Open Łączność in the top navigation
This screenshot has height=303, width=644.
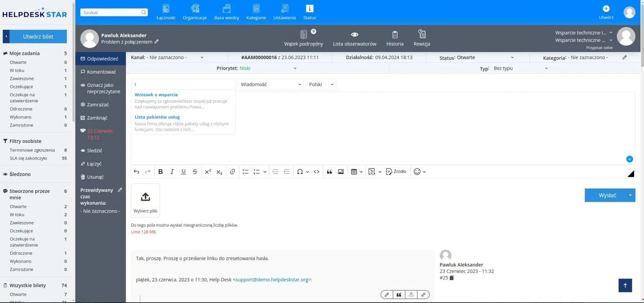(x=166, y=12)
